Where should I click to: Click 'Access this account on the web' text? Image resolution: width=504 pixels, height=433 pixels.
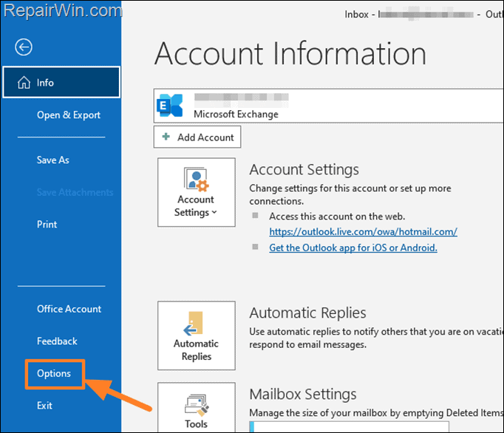coord(337,216)
